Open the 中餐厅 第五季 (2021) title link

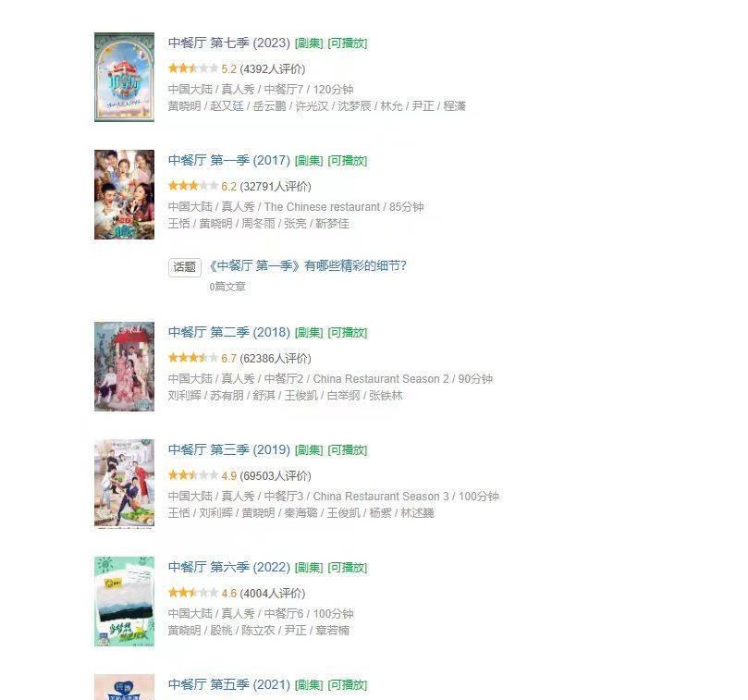(x=229, y=684)
